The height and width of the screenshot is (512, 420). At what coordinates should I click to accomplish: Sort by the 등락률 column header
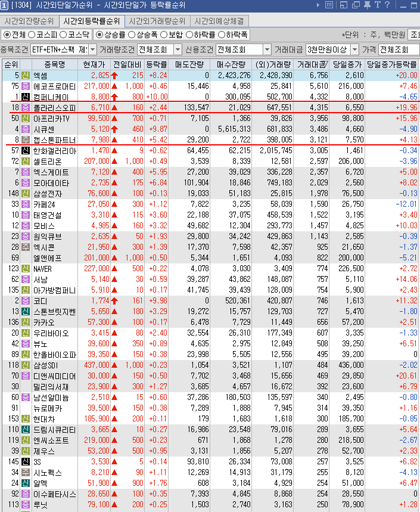point(157,64)
